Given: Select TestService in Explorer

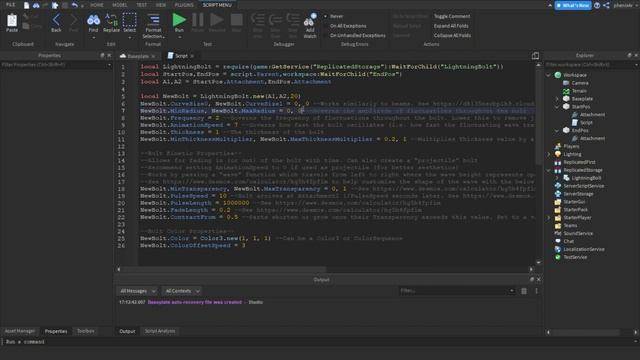Looking at the screenshot, I should pos(575,257).
